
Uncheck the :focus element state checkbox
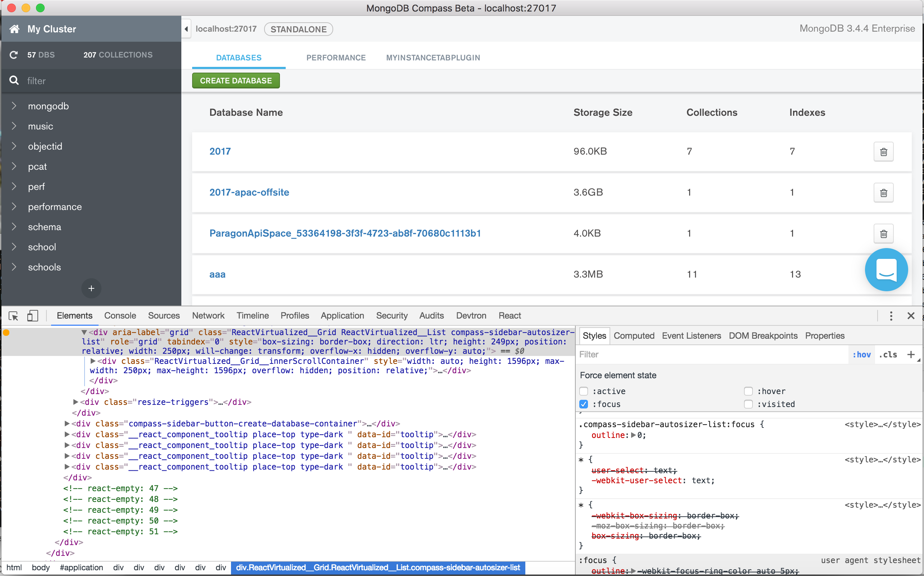pos(583,404)
